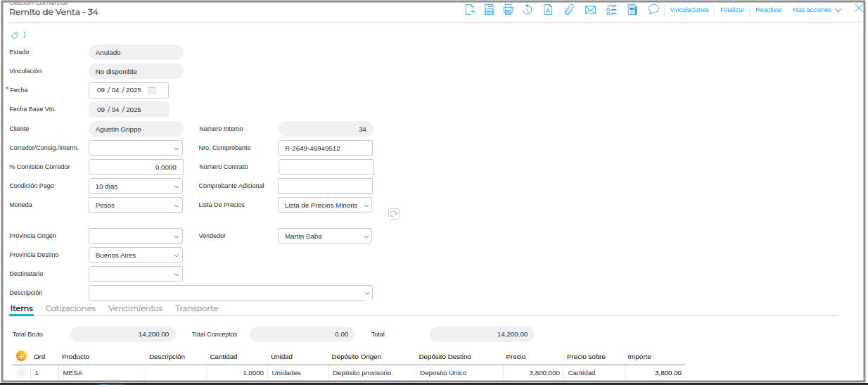868x385 pixels.
Task: Switch to the Cotizaciones tab
Action: pyautogui.click(x=70, y=308)
